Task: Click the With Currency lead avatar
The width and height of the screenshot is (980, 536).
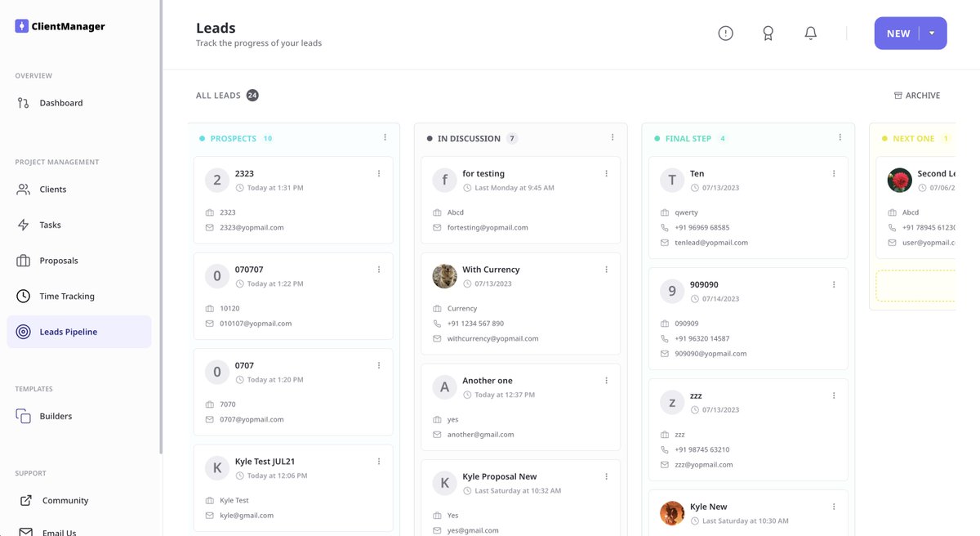Action: (444, 277)
